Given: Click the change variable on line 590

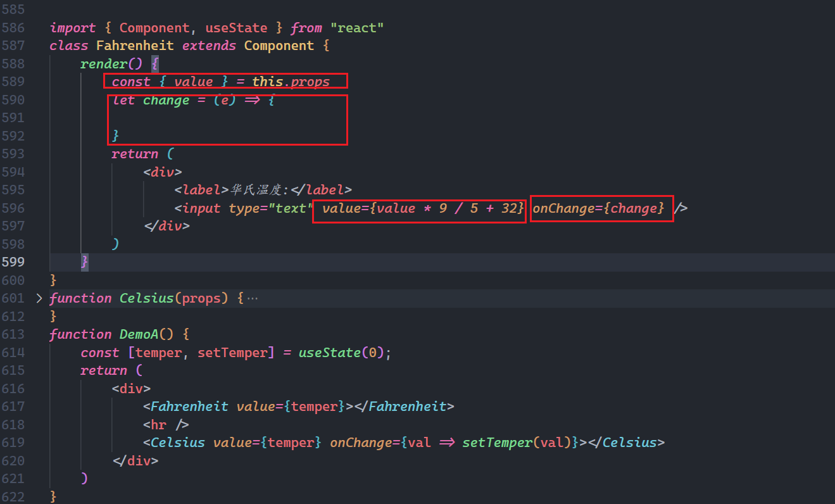Looking at the screenshot, I should point(166,100).
